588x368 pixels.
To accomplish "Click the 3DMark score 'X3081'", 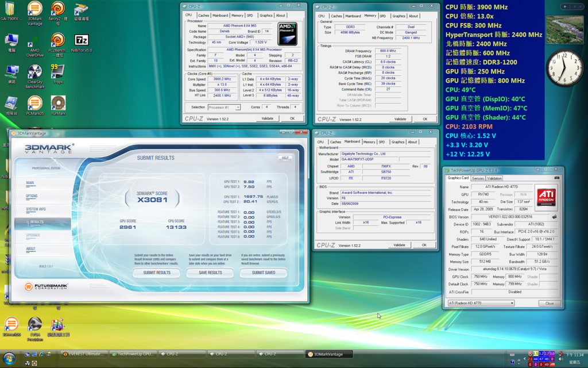I will tap(152, 200).
